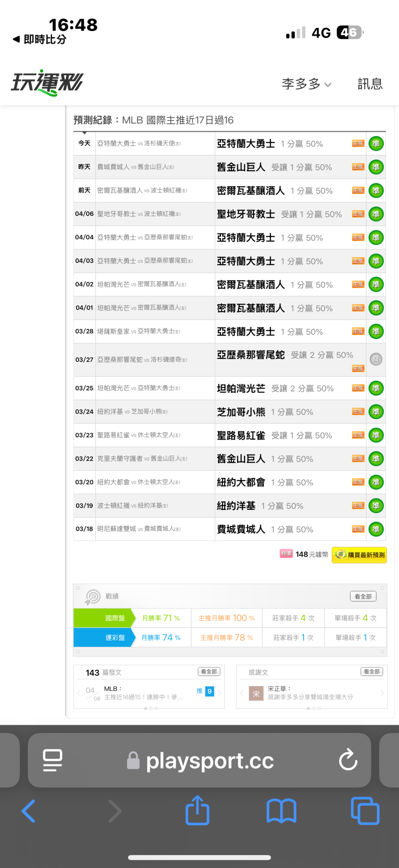Open Safari page settings reader icon
Image resolution: width=399 pixels, height=868 pixels.
(52, 760)
